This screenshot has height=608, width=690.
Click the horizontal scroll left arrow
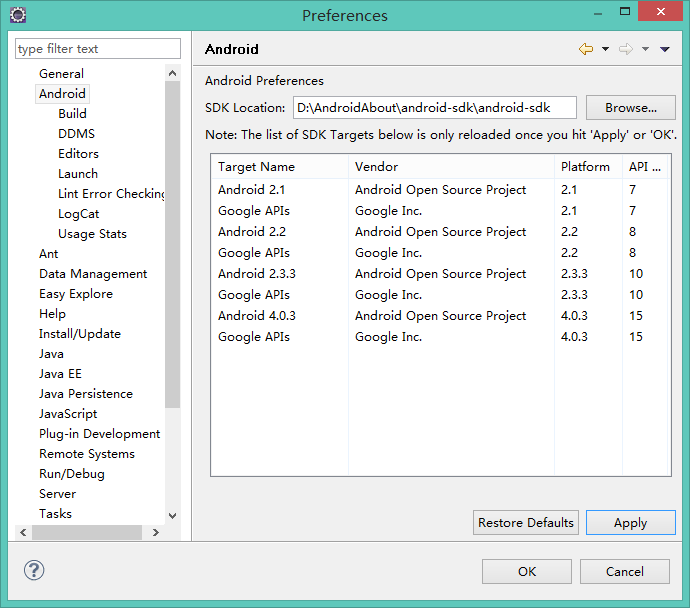[x=23, y=532]
